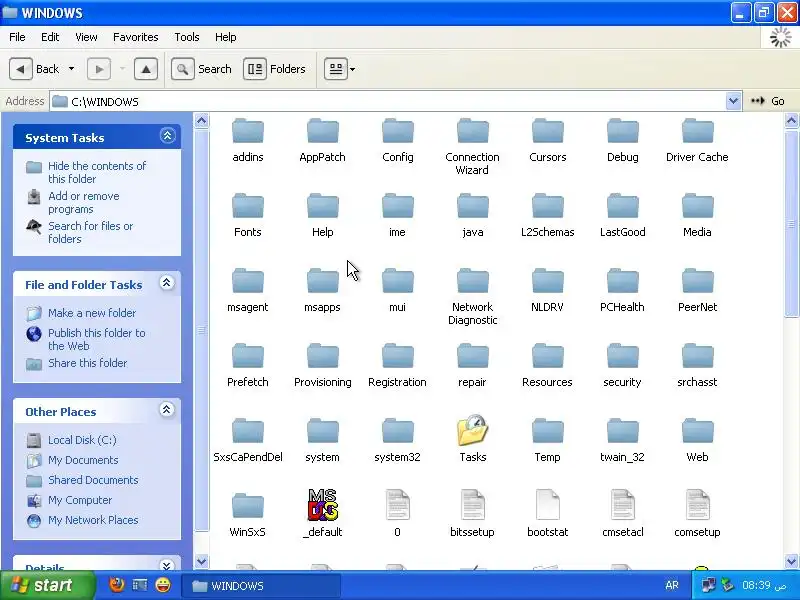Open the security folder
The width and height of the screenshot is (800, 600).
622,366
